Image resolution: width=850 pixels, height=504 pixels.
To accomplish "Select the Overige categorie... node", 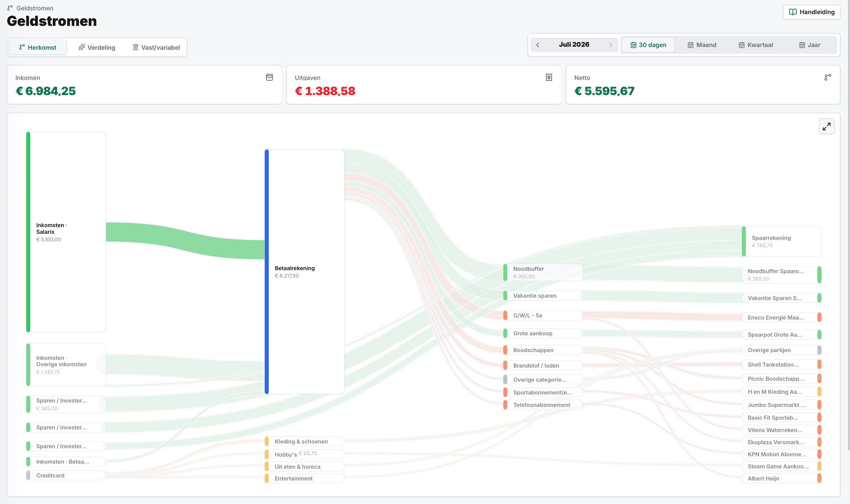I will tap(543, 379).
